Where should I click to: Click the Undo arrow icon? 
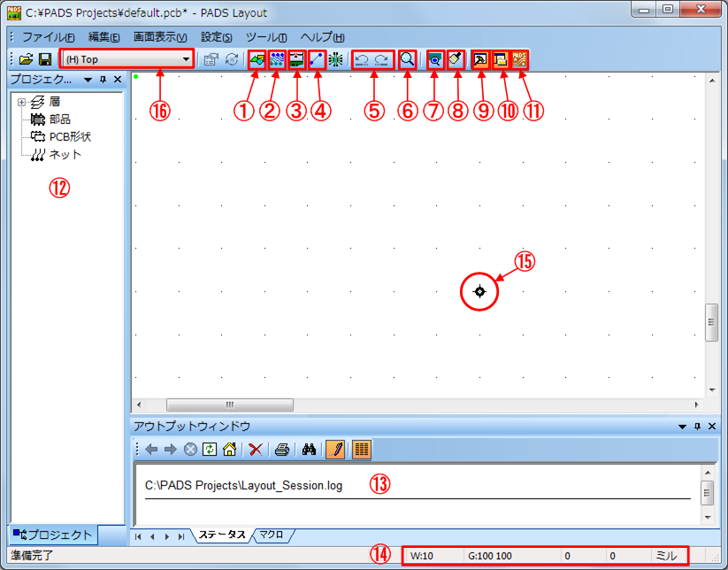362,59
